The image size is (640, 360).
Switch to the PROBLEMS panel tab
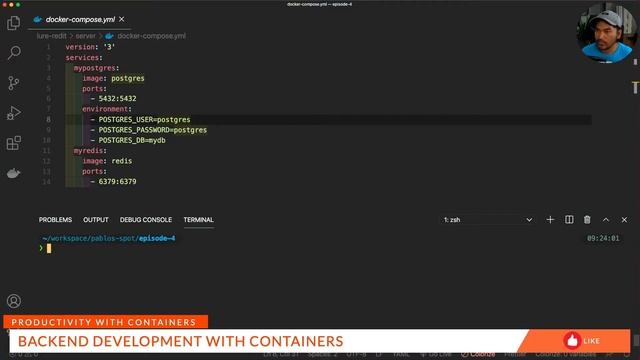55,220
